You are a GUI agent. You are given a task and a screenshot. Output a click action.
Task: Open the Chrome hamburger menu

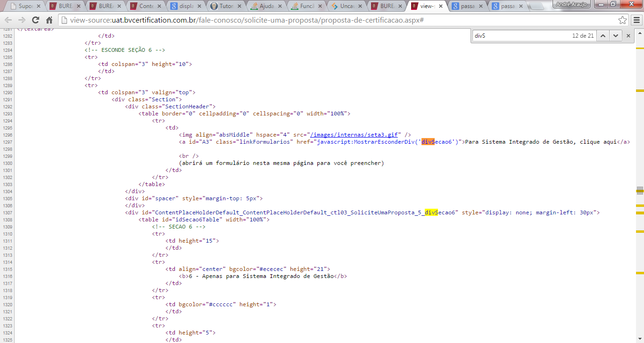[636, 20]
